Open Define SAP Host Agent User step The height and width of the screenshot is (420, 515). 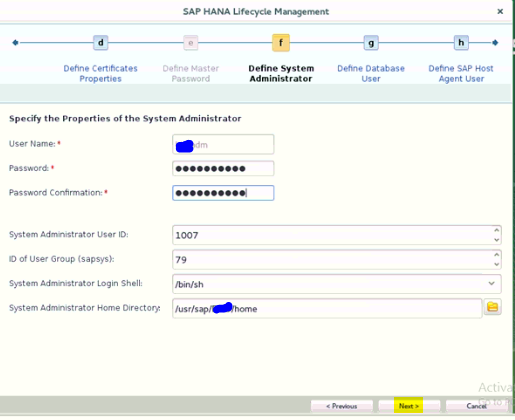pos(461,73)
